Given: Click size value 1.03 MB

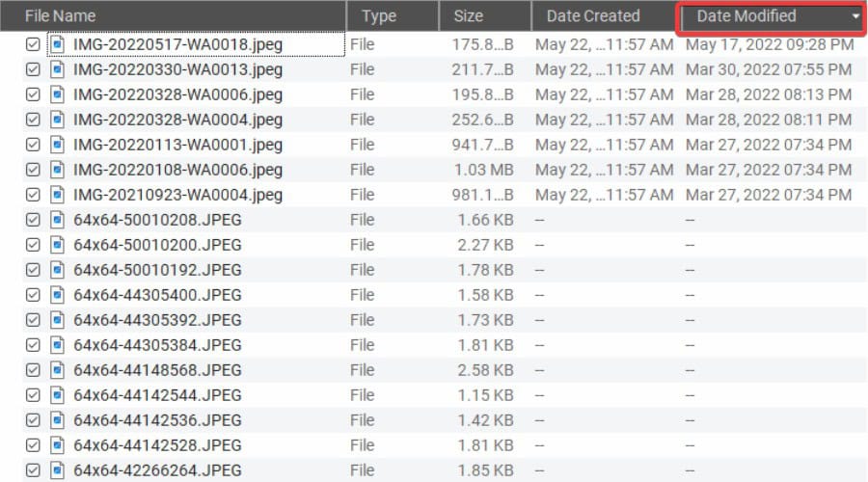Looking at the screenshot, I should point(484,170).
